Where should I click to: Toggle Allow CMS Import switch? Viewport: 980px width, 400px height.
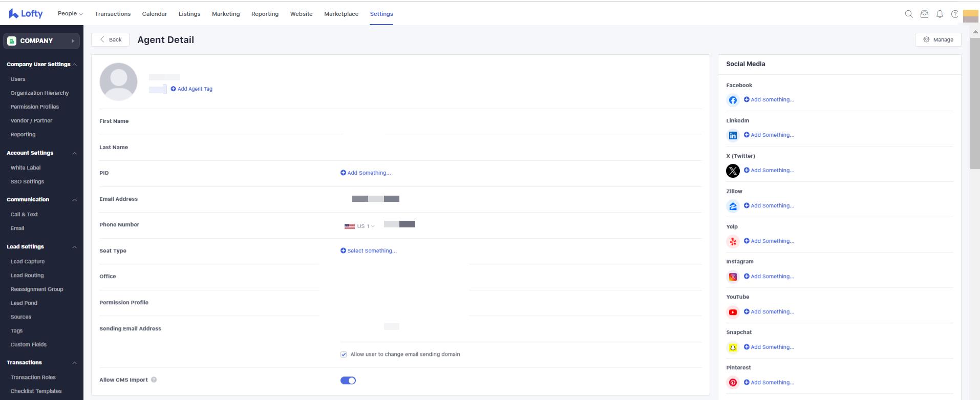348,380
